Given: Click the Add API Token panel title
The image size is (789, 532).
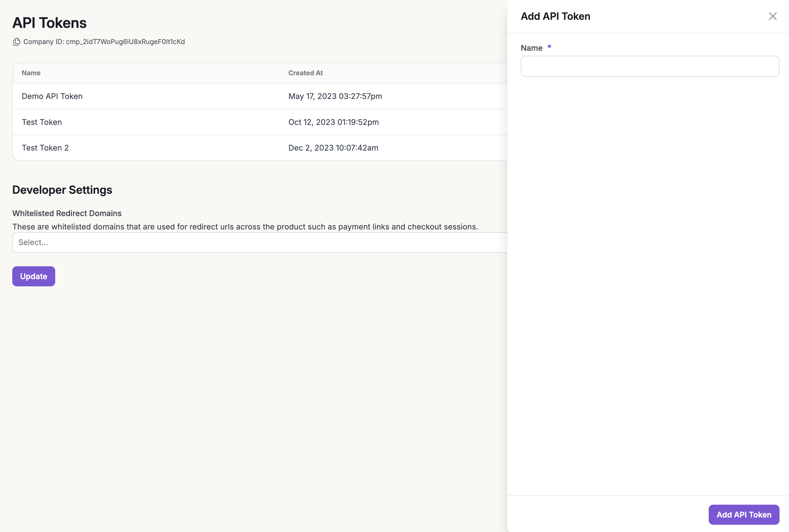Looking at the screenshot, I should tap(555, 16).
